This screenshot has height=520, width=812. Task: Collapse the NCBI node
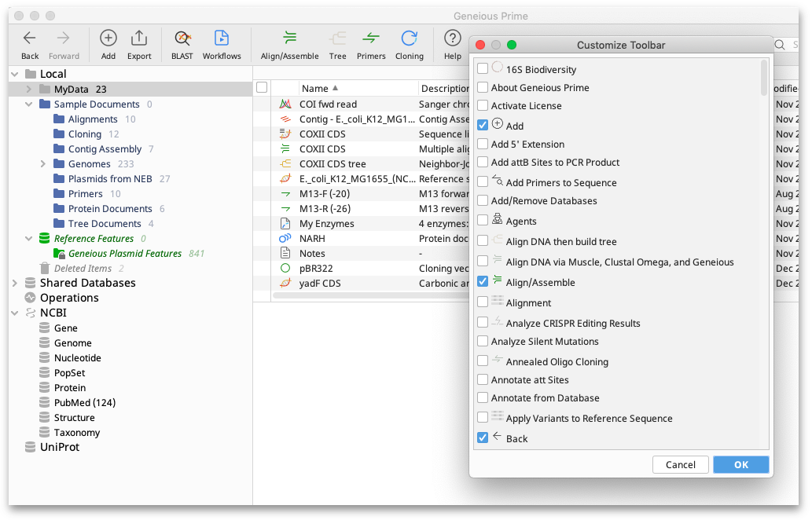point(14,313)
